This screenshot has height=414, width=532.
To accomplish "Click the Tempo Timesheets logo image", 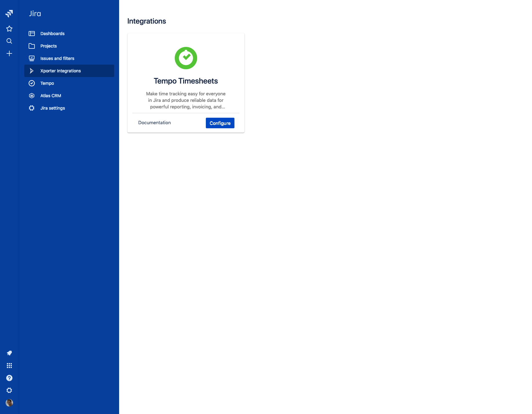I will (x=186, y=58).
